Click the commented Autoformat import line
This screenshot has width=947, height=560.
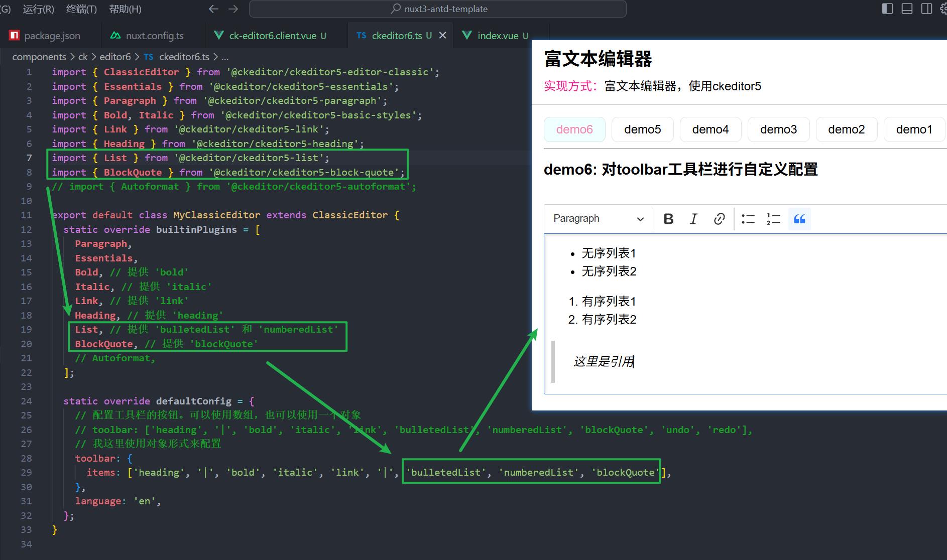pyautogui.click(x=234, y=186)
